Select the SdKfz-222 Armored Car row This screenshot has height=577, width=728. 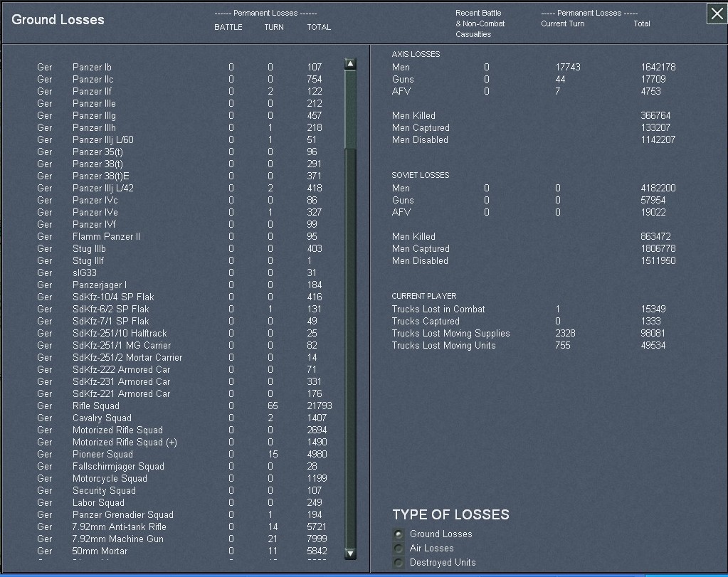(x=121, y=369)
